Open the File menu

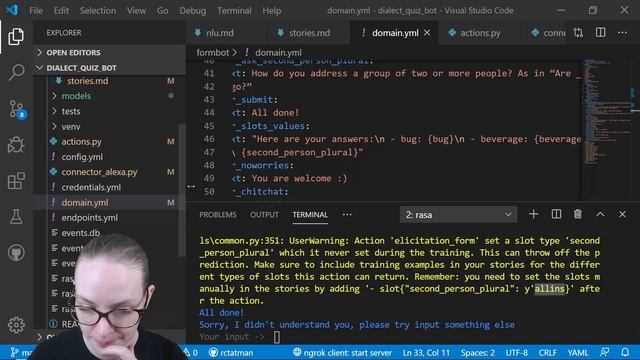click(x=36, y=11)
